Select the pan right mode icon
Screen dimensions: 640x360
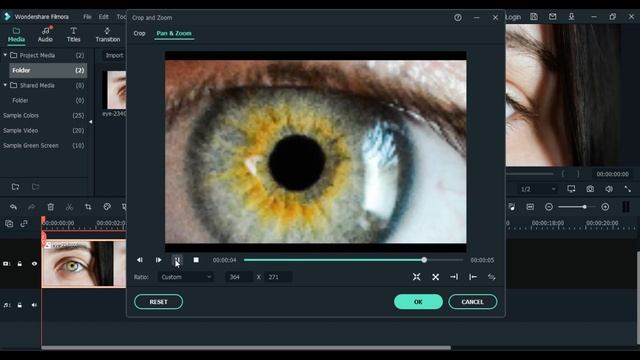point(454,277)
